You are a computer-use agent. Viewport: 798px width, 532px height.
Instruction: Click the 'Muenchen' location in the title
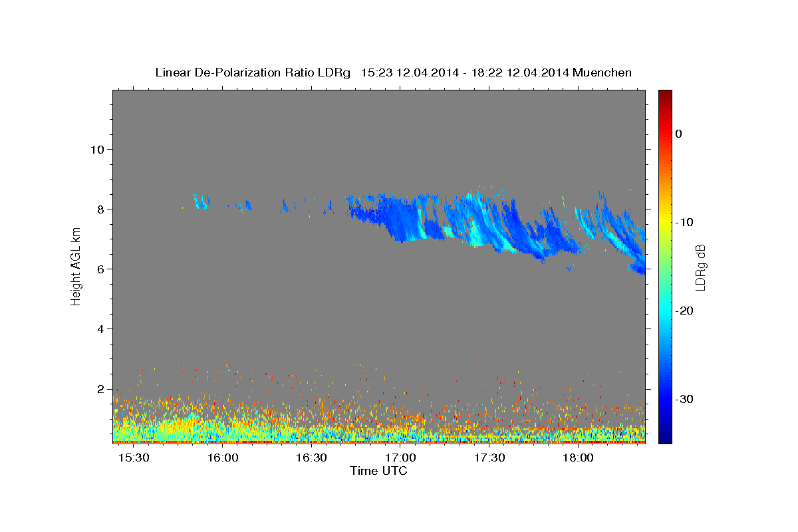[603, 72]
